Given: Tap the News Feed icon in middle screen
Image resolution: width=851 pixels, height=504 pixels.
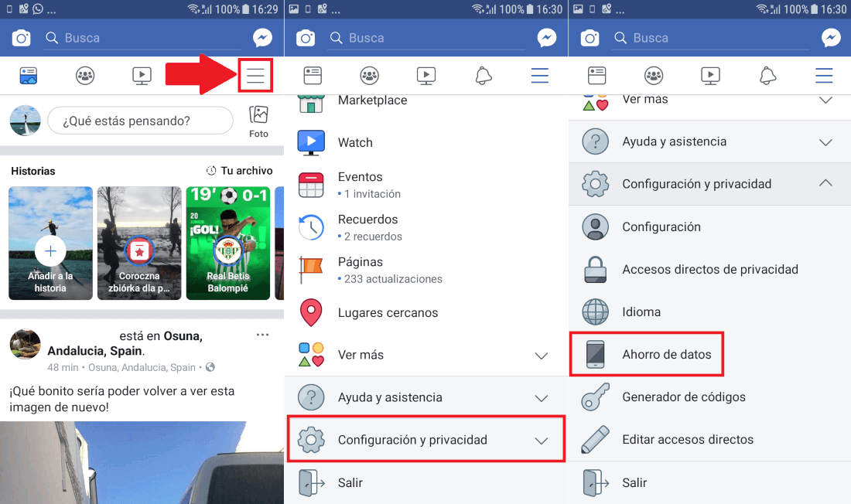Looking at the screenshot, I should point(313,76).
